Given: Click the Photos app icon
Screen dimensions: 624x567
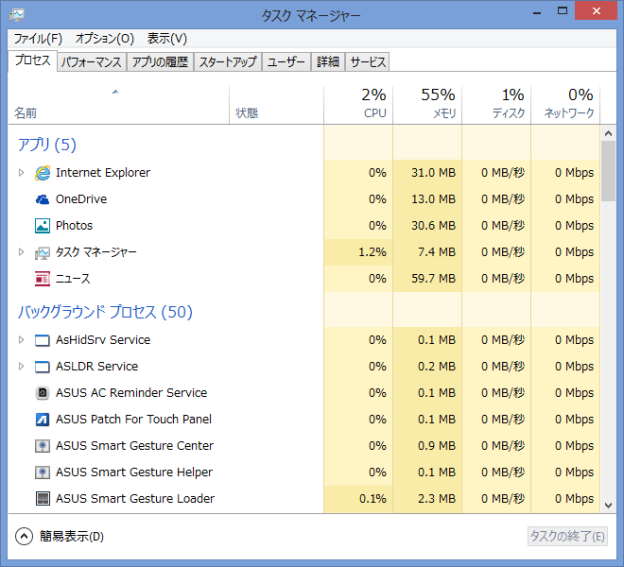Looking at the screenshot, I should 43,226.
